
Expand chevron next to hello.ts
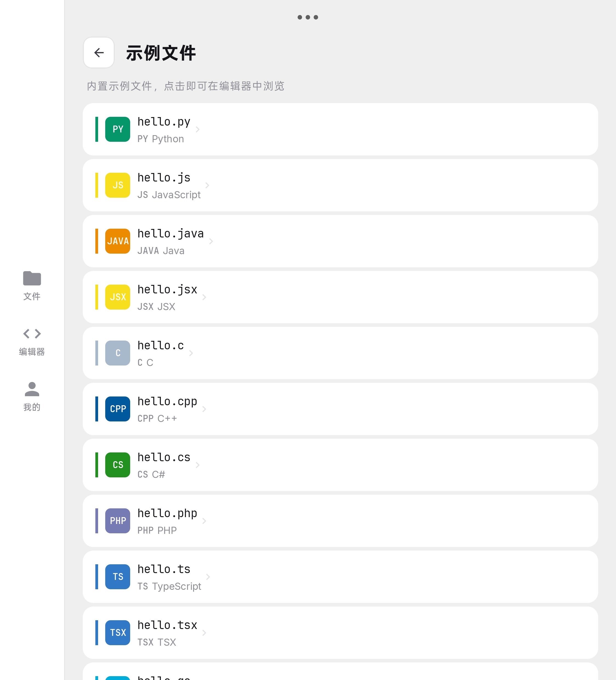click(208, 577)
